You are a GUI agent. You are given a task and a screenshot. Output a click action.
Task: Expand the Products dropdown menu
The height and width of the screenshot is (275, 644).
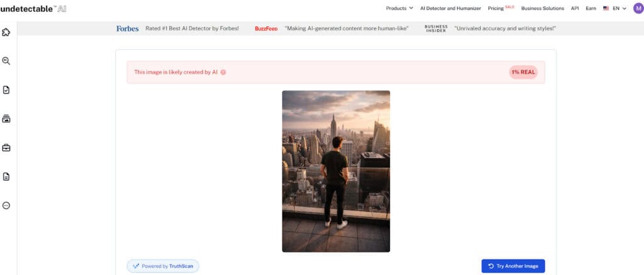[399, 8]
